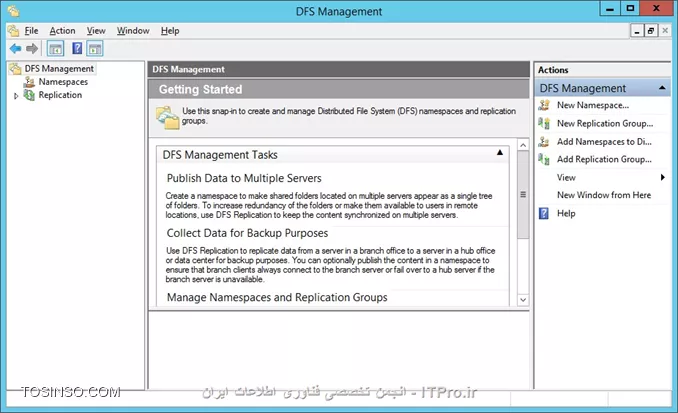Click the MMC icon beside File menu
The width and height of the screenshot is (678, 413).
pyautogui.click(x=14, y=31)
